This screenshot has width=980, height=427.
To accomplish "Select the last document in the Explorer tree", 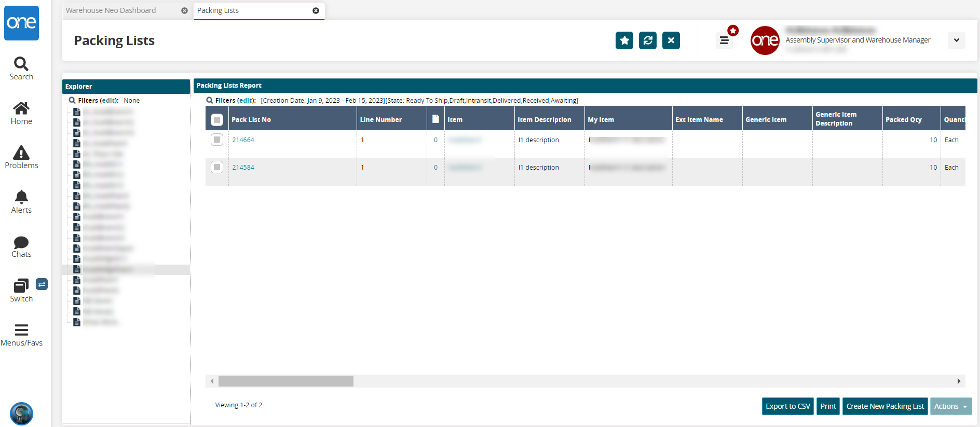I will 77,322.
